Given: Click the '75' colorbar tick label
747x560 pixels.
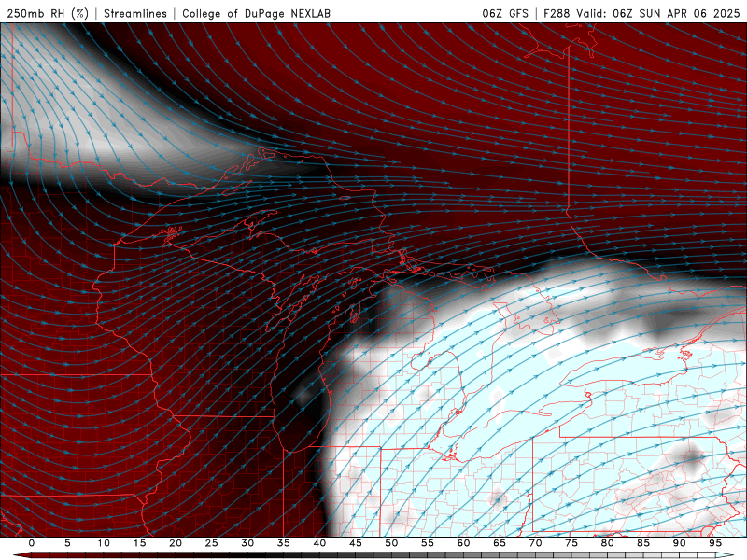Looking at the screenshot, I should (571, 543).
